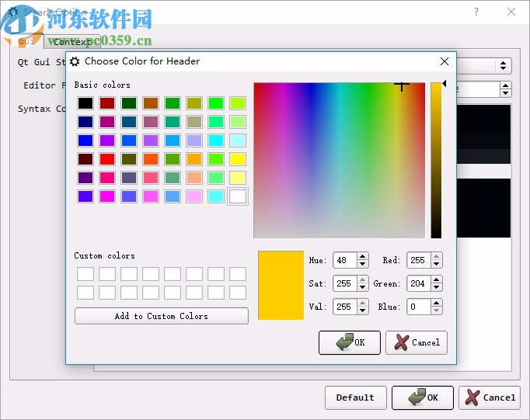This screenshot has height=420, width=530.
Task: Choose the dark green swatch in top row
Action: [129, 103]
